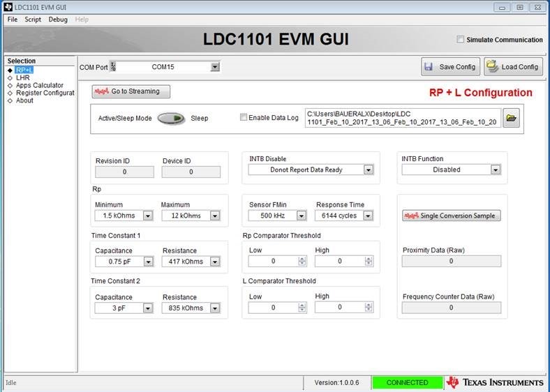Select Apps Calculator in Selection list
Image resolution: width=550 pixels, height=392 pixels.
(40, 85)
